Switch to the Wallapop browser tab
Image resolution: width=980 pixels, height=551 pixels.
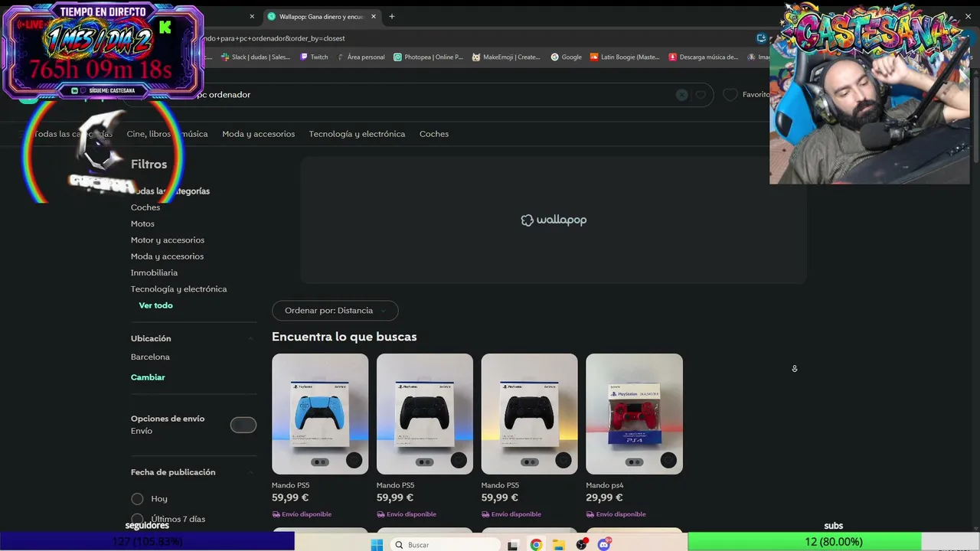pyautogui.click(x=322, y=16)
